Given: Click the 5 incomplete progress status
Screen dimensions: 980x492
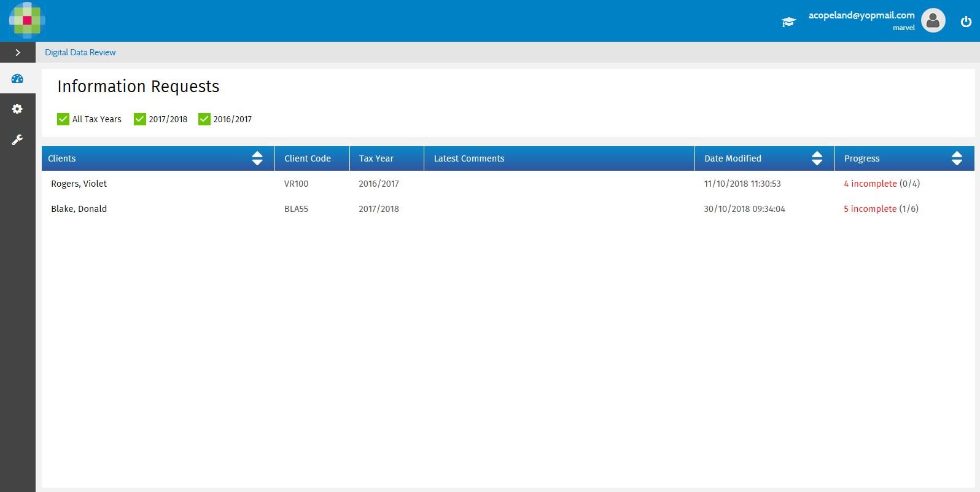Looking at the screenshot, I should 870,209.
